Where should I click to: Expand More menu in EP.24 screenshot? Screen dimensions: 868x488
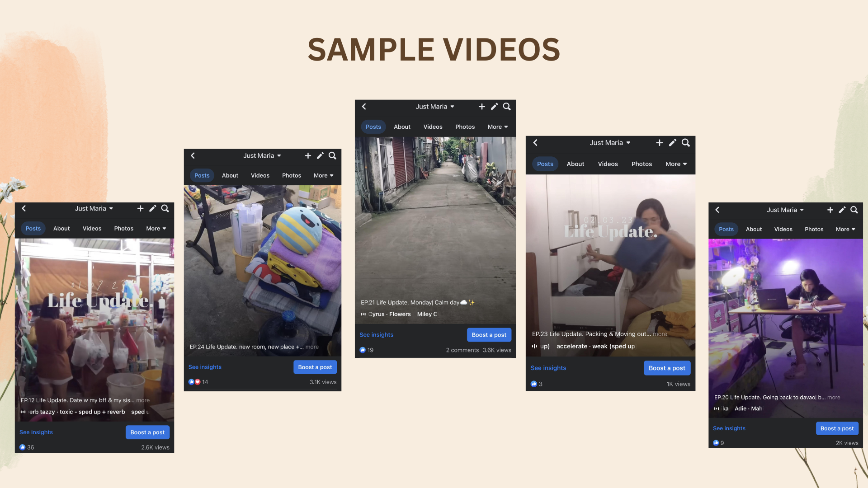[x=323, y=176]
